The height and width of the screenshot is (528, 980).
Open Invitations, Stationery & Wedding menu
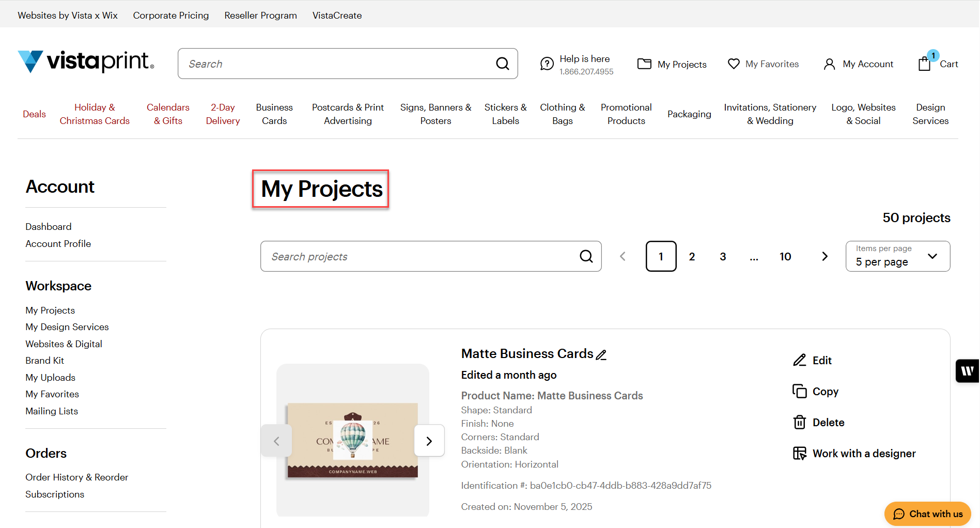click(x=770, y=114)
